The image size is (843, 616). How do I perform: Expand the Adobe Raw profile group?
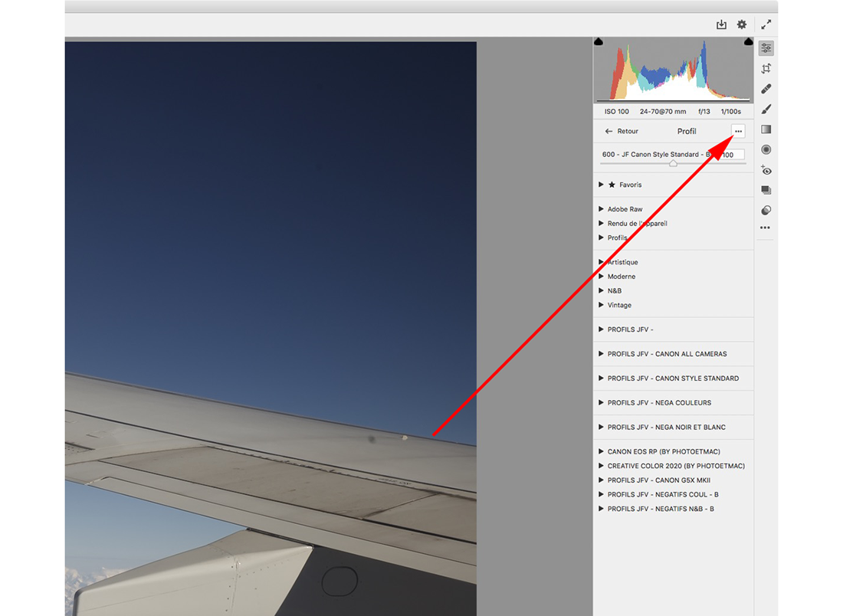click(602, 209)
